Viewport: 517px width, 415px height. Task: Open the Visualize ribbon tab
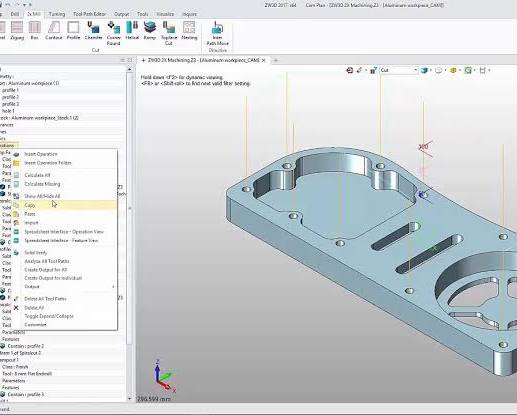[x=165, y=14]
